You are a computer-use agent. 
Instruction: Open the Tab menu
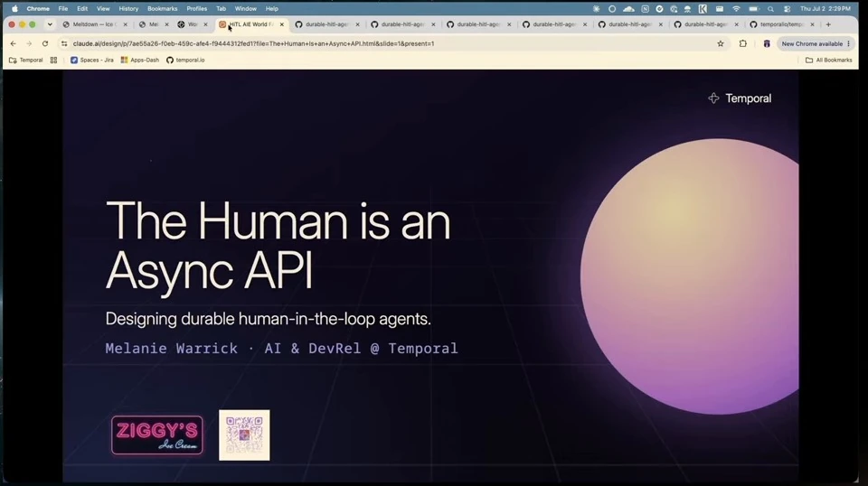coord(221,9)
